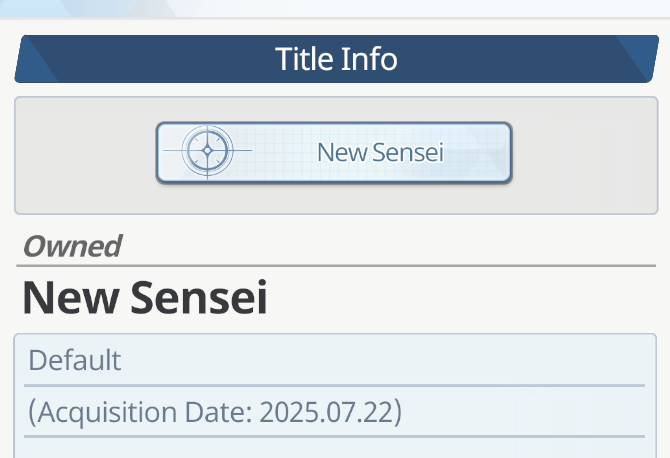Click the Title Info header banner

[x=336, y=59]
